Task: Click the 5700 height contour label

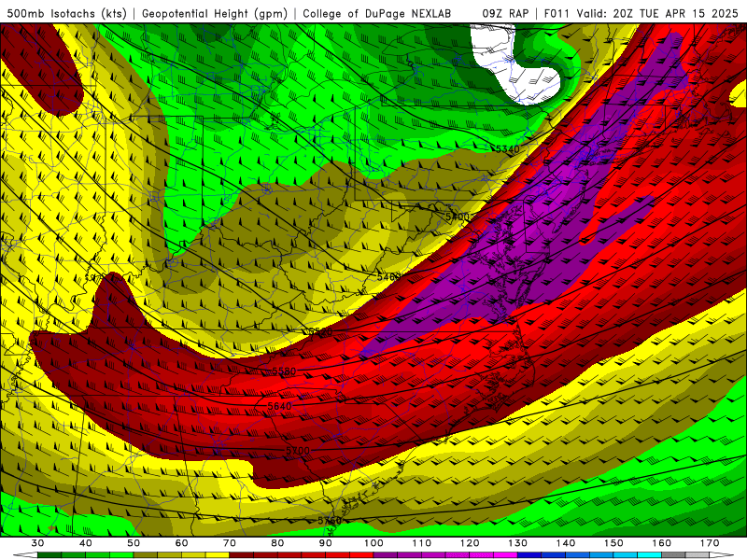Action: [298, 451]
